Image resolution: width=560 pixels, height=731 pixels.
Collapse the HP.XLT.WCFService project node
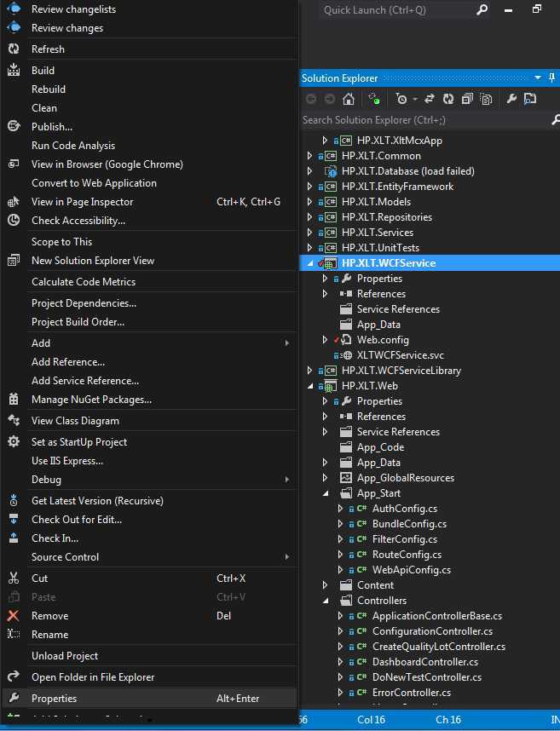coord(310,263)
